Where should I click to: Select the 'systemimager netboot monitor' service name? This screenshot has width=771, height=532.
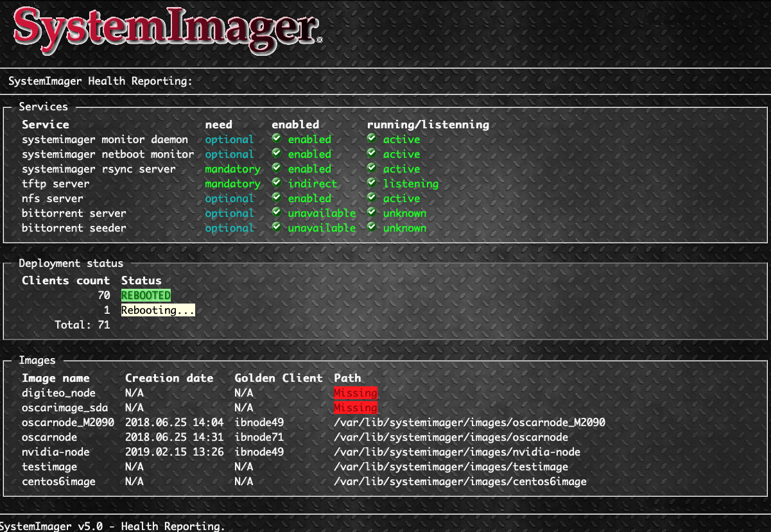click(108, 154)
